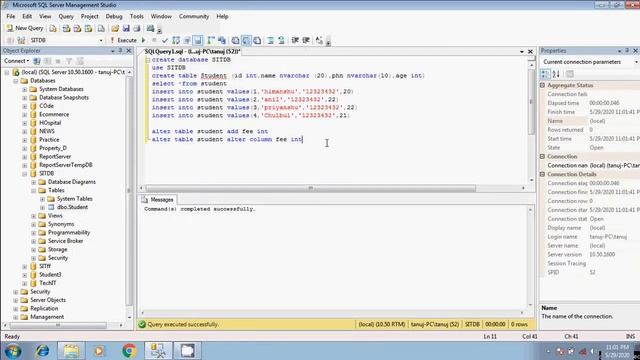Screen dimensions: 640x360
Task: Parse the query with the checkmark icon
Action: click(x=164, y=40)
